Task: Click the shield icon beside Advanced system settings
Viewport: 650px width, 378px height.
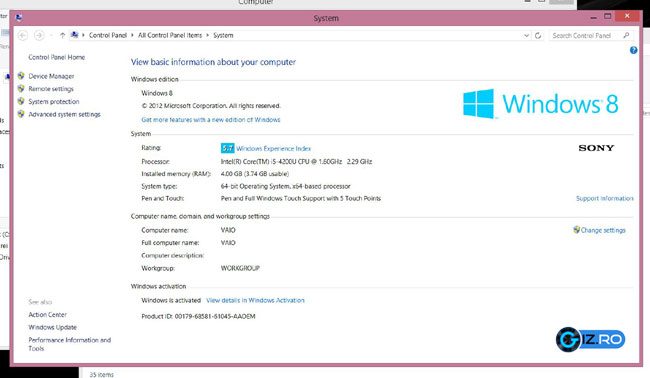Action: (x=21, y=114)
